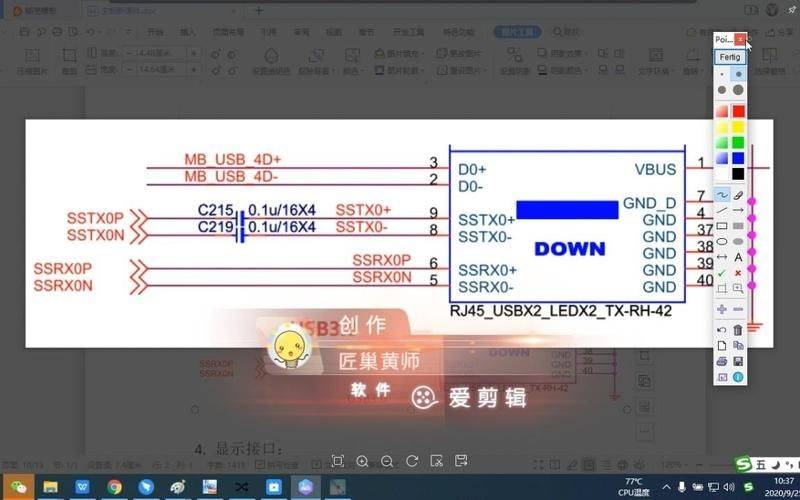The width and height of the screenshot is (800, 500).
Task: Click the fit-to-window icon in image viewer bar
Action: click(337, 461)
